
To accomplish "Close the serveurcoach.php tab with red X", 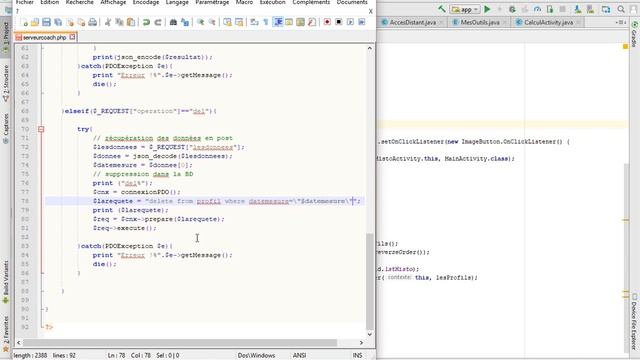I will [72, 37].
